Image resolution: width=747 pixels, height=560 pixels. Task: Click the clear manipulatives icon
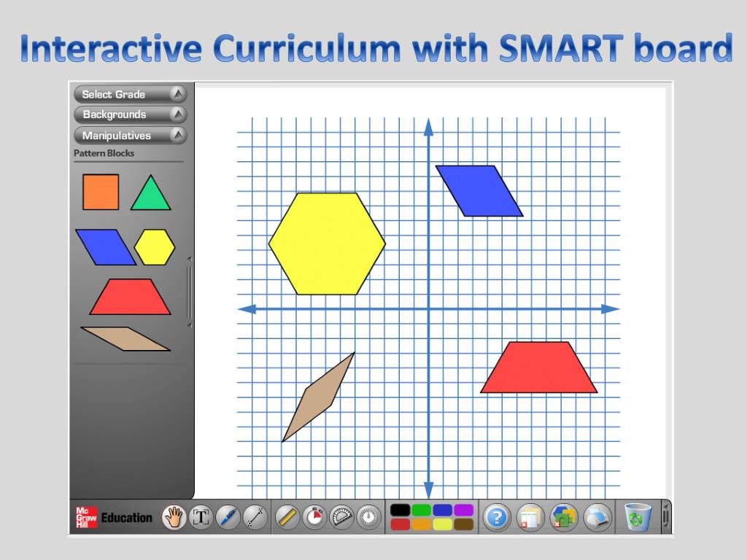click(564, 517)
